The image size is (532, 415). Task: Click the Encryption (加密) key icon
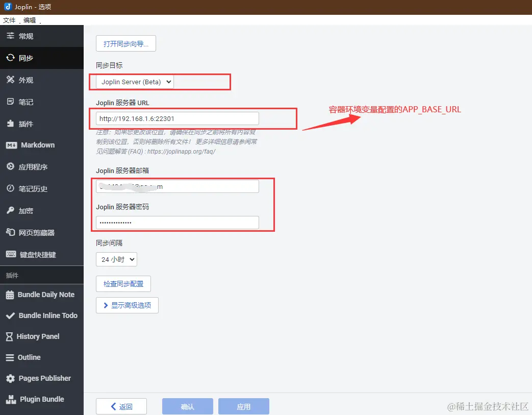[x=11, y=210]
